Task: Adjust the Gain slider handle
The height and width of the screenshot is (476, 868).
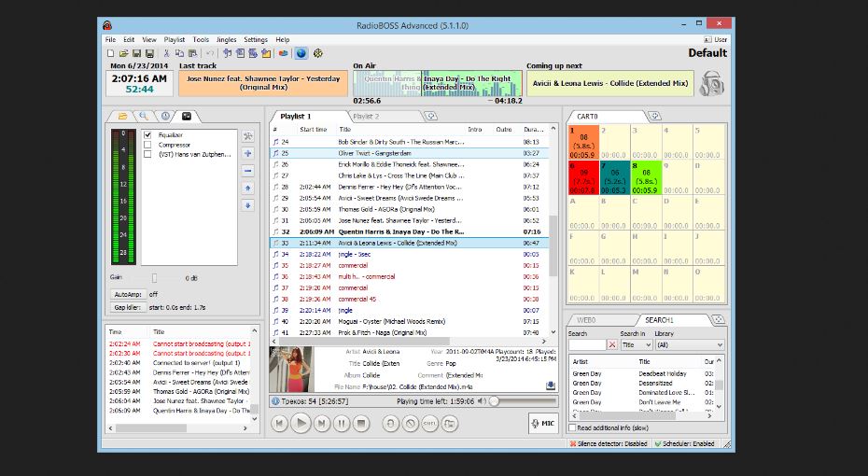Action: pos(154,278)
